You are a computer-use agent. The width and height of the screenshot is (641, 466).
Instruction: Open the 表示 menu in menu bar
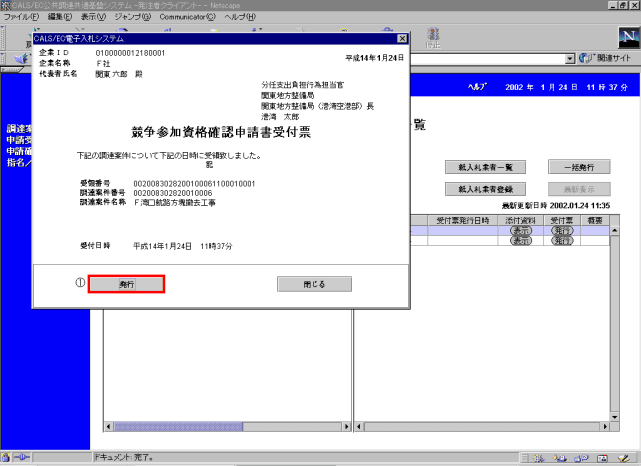tap(93, 17)
